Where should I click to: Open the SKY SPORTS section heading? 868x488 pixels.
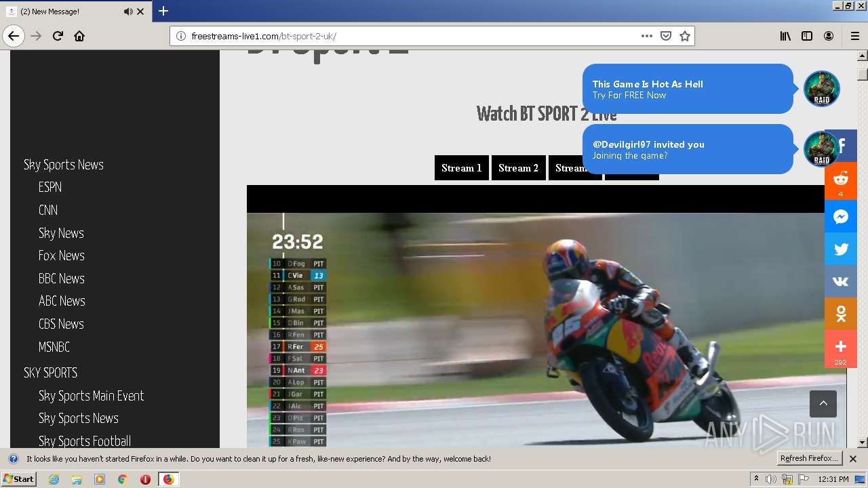pyautogui.click(x=51, y=373)
